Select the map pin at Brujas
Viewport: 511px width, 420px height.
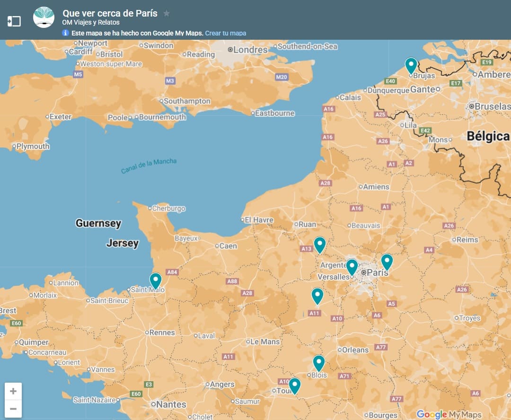pyautogui.click(x=411, y=66)
